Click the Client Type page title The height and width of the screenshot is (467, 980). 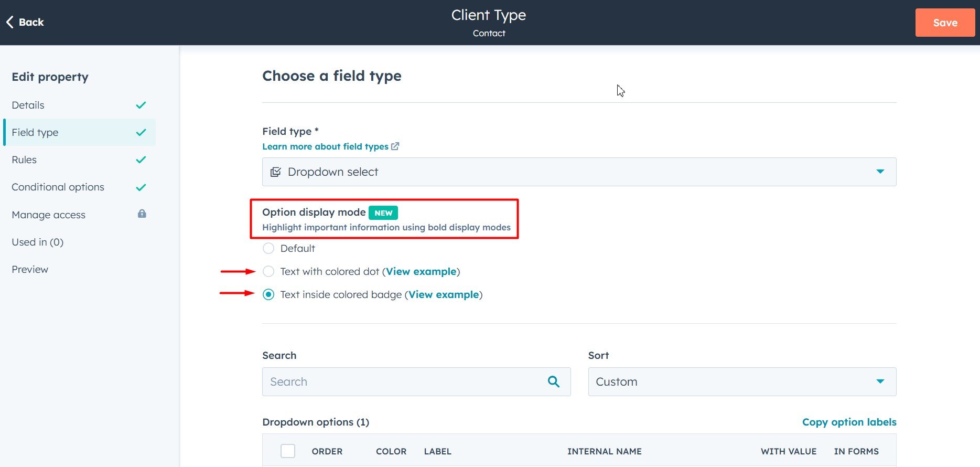(489, 15)
